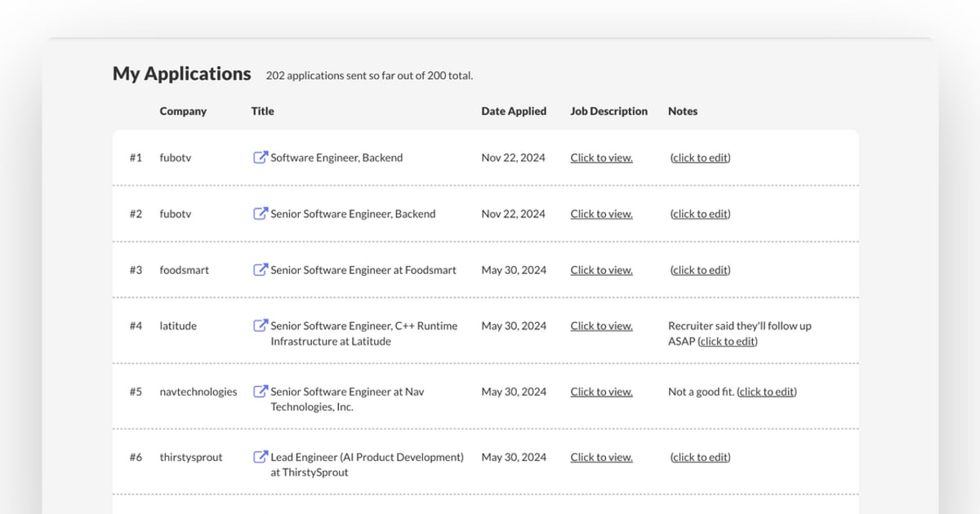This screenshot has width=980, height=514.
Task: Open Senior Software Engineer at Nav Technologies title
Action: [347, 399]
